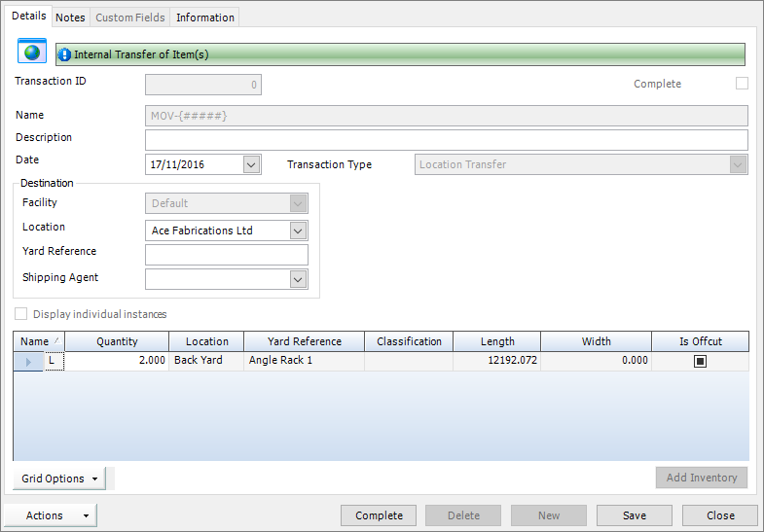The image size is (764, 532).
Task: Click the Yard Reference text field
Action: coord(226,255)
